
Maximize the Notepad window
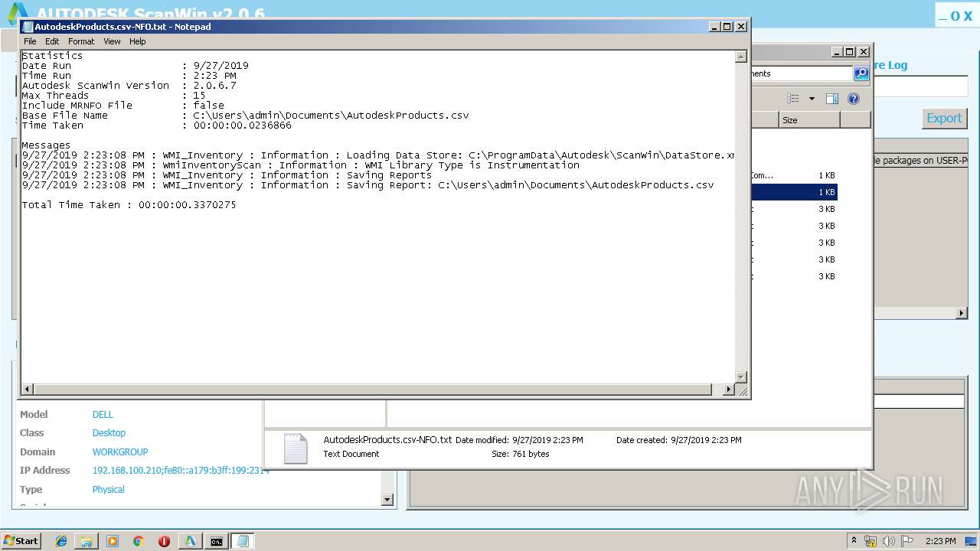tap(727, 26)
